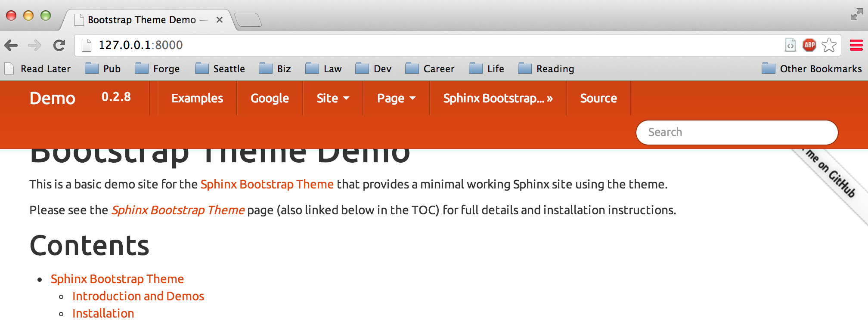Open the Reading bookmarks folder
Viewport: 868px width, 321px height.
coord(546,69)
